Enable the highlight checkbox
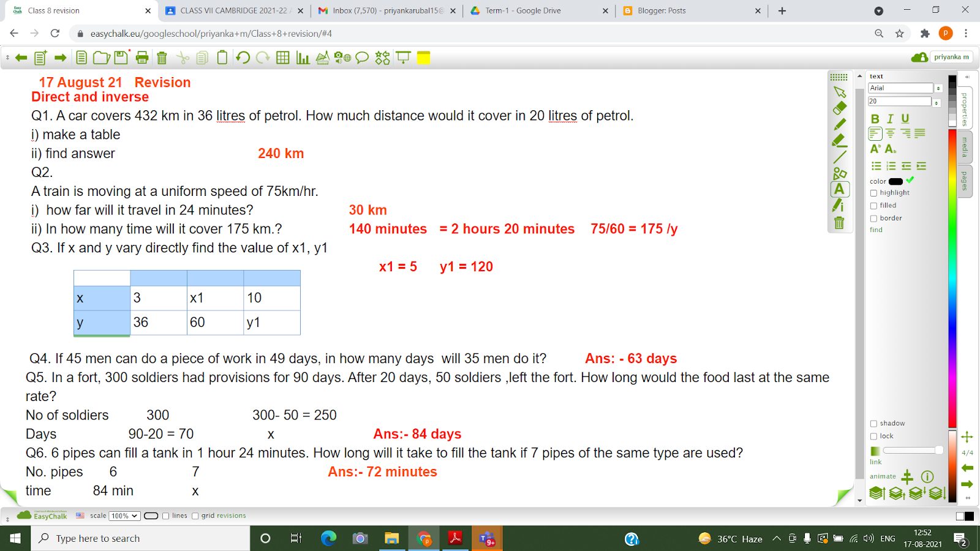Screen dimensions: 980x551 pyautogui.click(x=873, y=193)
